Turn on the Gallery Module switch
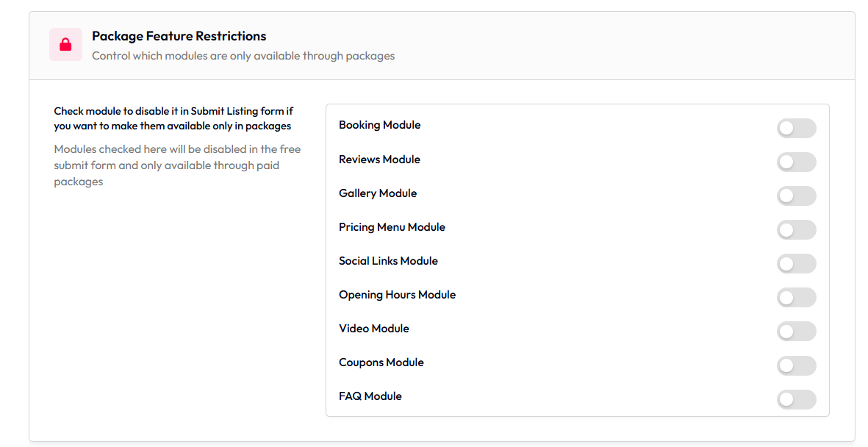868x447 pixels. 796,196
